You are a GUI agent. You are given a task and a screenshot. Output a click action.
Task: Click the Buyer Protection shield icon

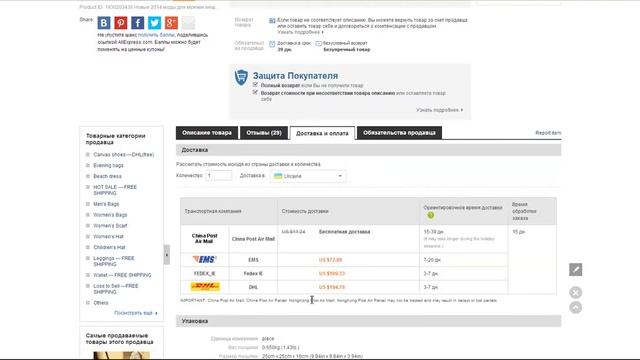click(x=241, y=77)
